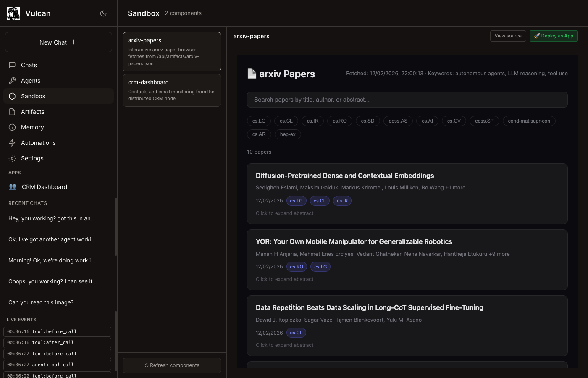Toggle dark mode moon icon
Screen dimensions: 588x378
click(x=103, y=13)
